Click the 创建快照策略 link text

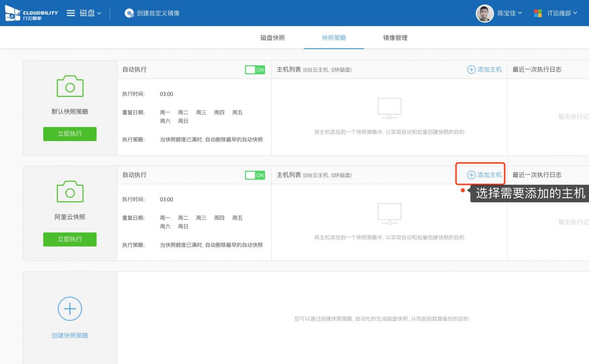[70, 336]
